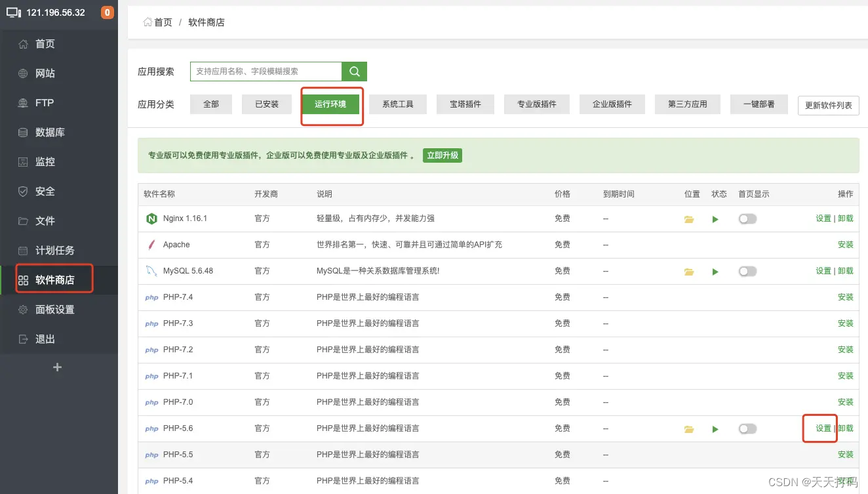The height and width of the screenshot is (494, 868).
Task: Open the Nginx 1.16.1 folder location icon
Action: point(689,219)
